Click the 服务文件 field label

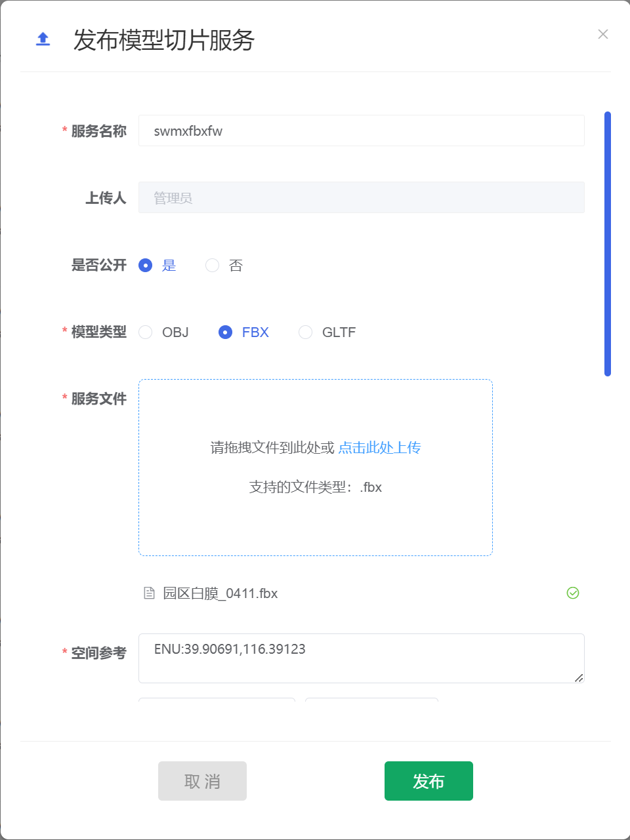pos(98,399)
